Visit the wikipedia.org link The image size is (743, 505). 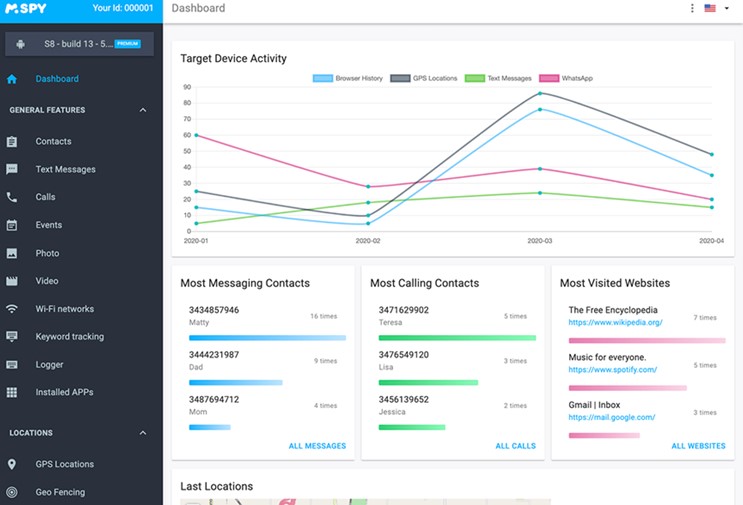pyautogui.click(x=615, y=323)
